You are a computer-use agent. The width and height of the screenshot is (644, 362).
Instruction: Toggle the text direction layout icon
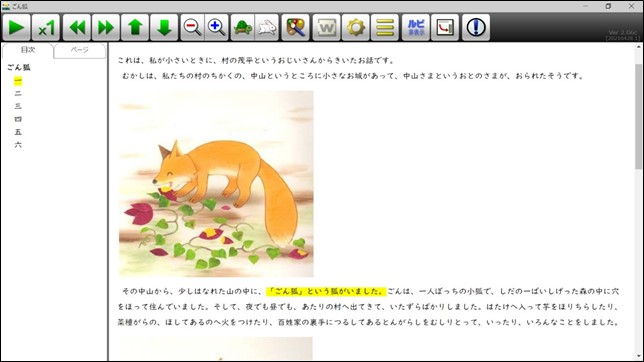click(x=445, y=28)
